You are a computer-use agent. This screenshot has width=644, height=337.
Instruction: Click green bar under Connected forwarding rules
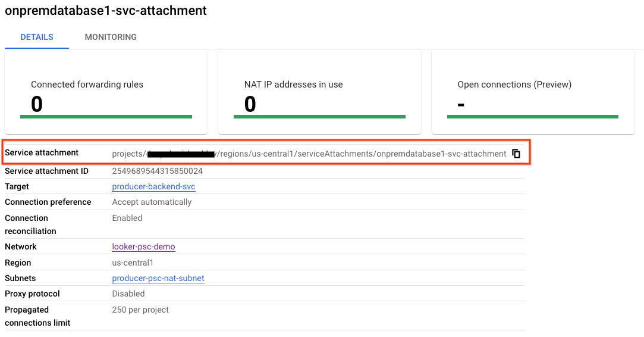tap(106, 117)
